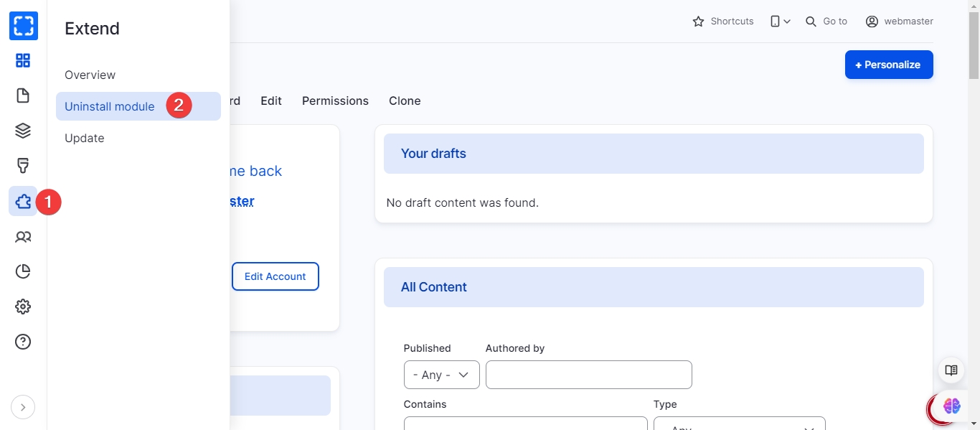
Task: Click the Personalize button
Action: coord(889,65)
